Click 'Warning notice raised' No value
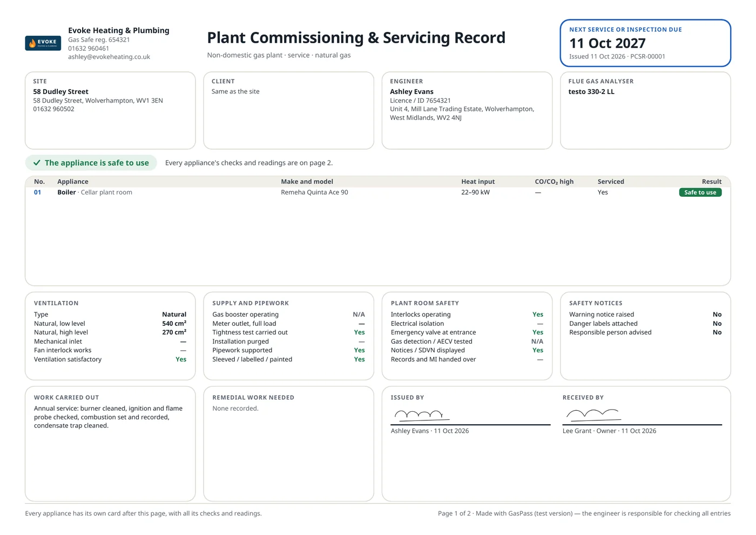 tap(717, 315)
